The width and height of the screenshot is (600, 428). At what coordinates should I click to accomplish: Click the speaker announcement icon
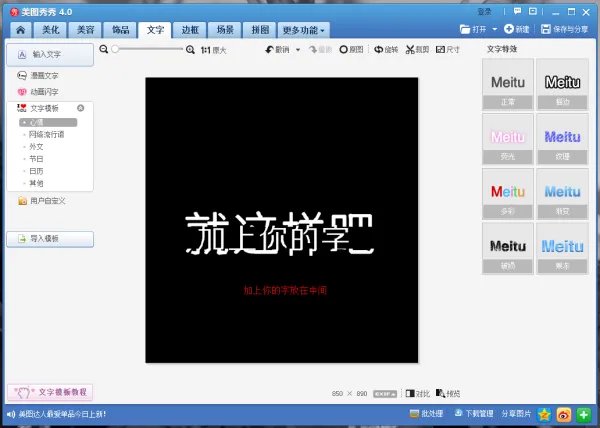[11, 414]
